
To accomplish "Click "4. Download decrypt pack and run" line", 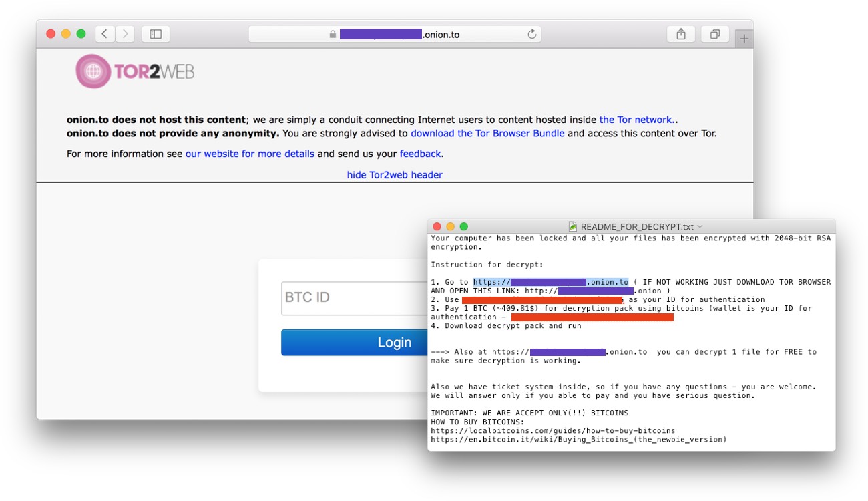I will (x=506, y=325).
